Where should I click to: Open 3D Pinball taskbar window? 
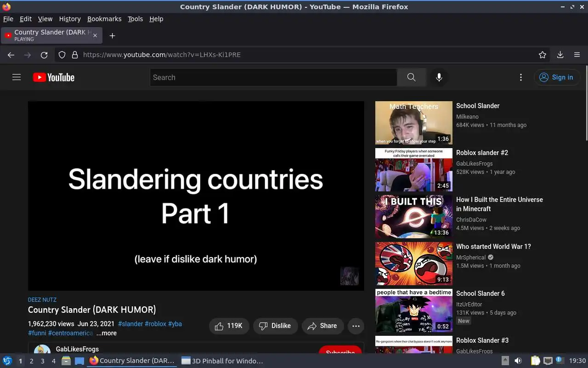(x=223, y=361)
